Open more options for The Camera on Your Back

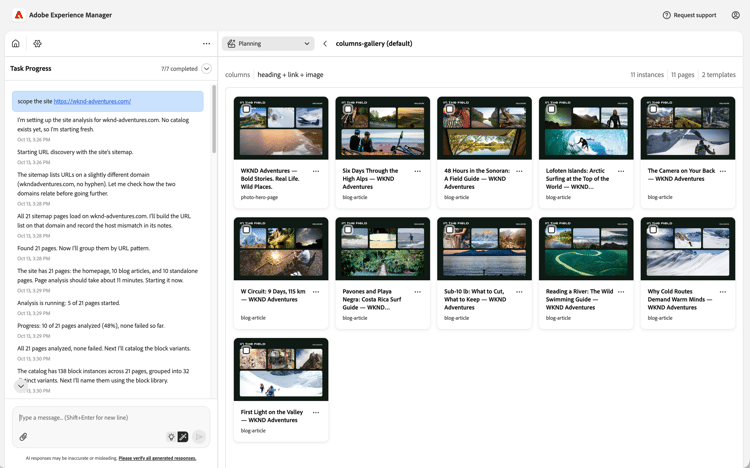[723, 171]
